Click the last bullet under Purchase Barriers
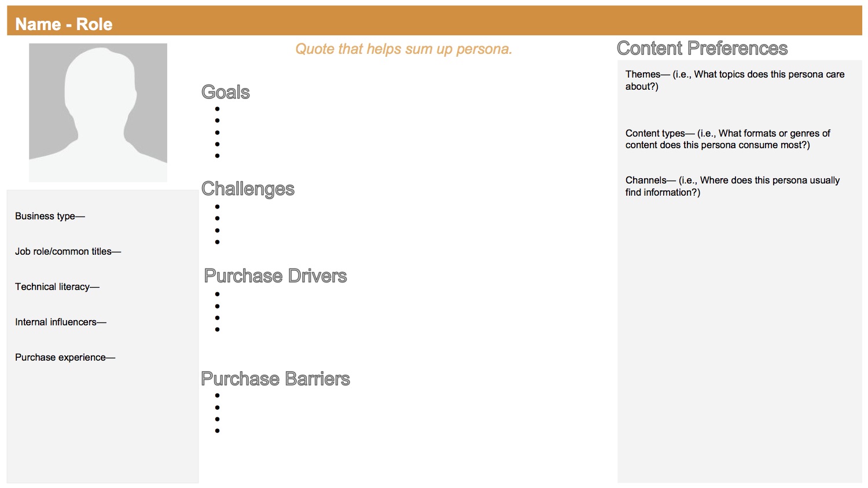The image size is (868, 488). tap(218, 431)
